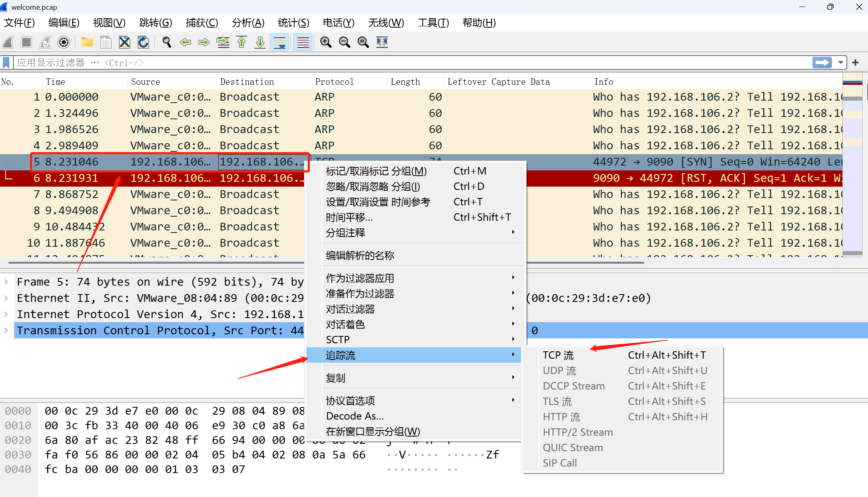Click the start capture shark fin icon
Image resolution: width=868 pixels, height=497 pixels.
click(x=8, y=42)
